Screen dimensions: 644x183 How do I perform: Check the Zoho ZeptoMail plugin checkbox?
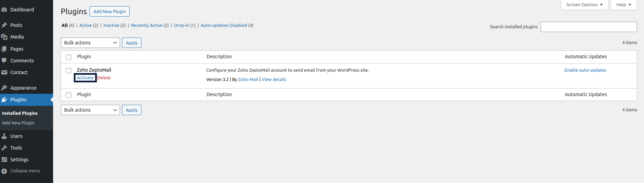[x=69, y=71]
